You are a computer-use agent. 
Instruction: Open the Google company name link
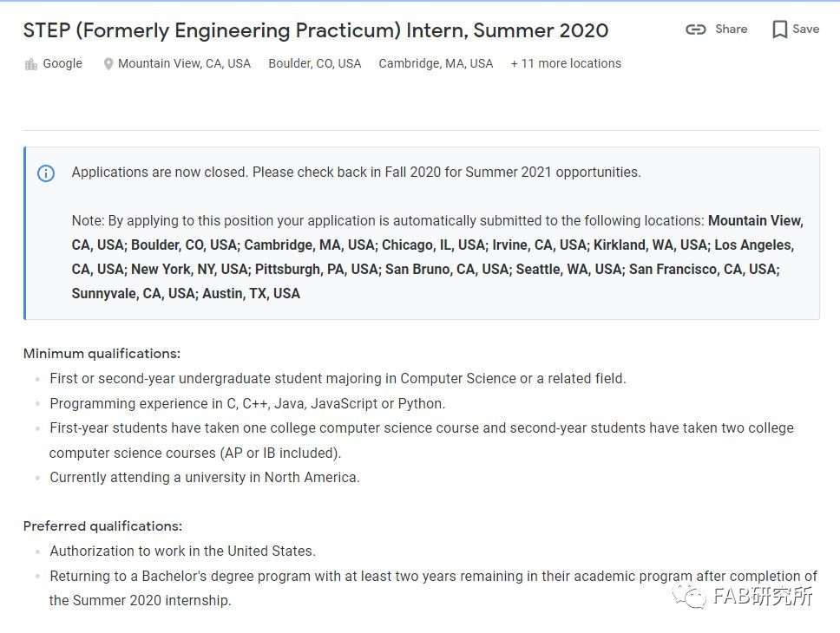62,63
